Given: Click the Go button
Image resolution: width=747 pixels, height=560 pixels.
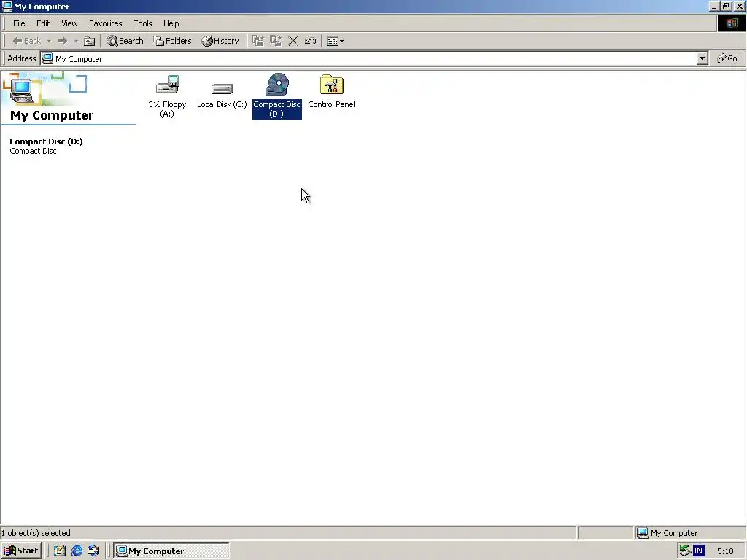Looking at the screenshot, I should [727, 58].
